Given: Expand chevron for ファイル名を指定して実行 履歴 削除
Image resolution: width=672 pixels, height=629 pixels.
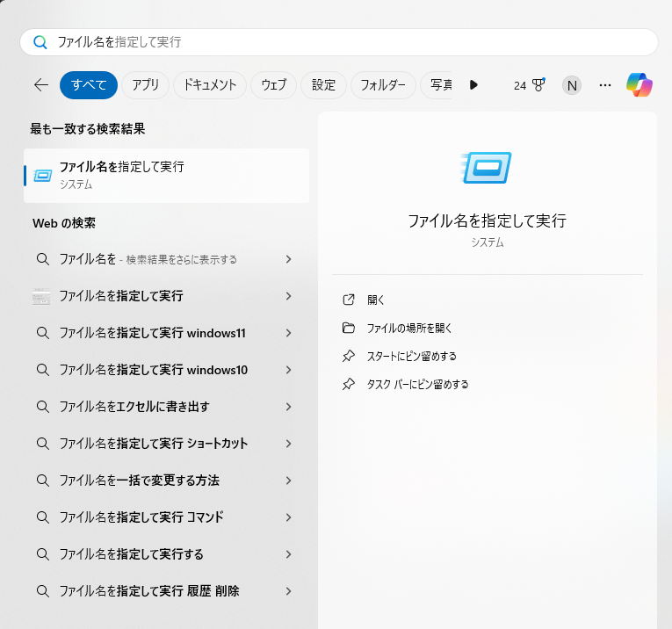Looking at the screenshot, I should (288, 591).
